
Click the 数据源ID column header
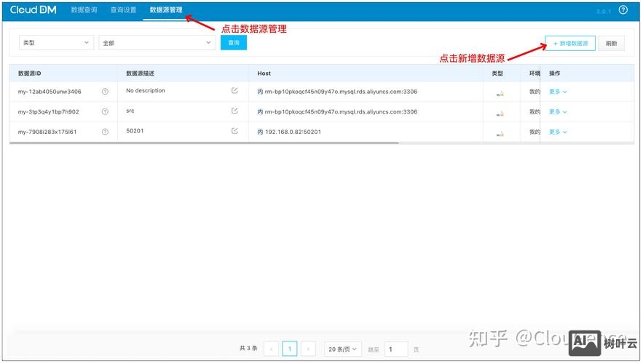tap(30, 74)
